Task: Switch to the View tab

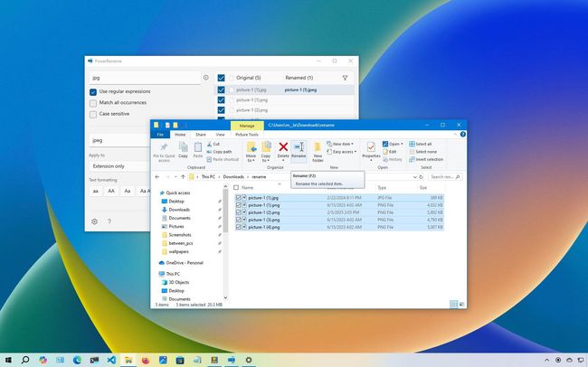Action: pos(220,135)
